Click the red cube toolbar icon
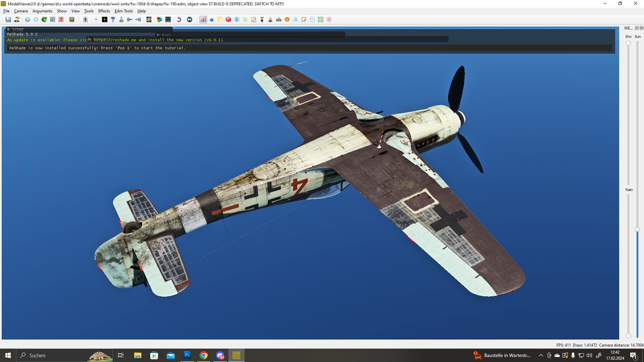 point(228,19)
